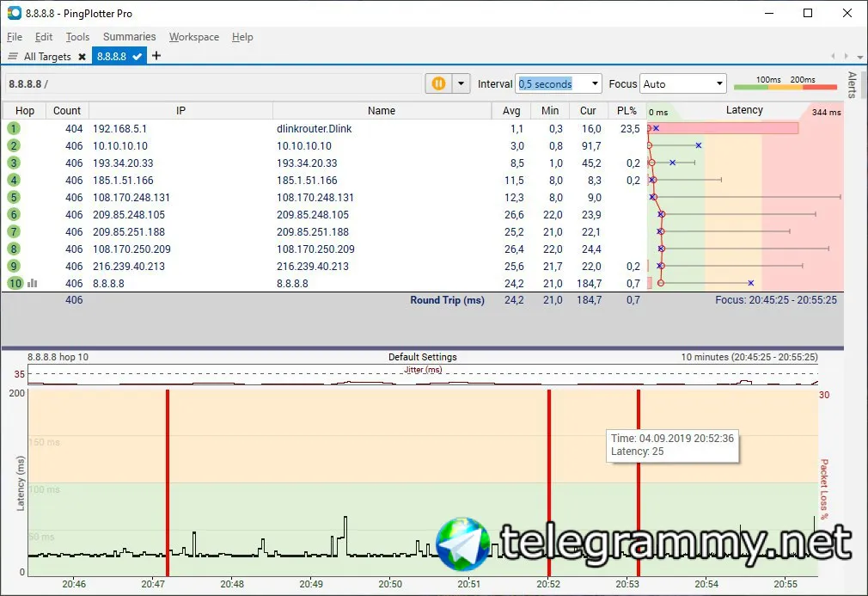This screenshot has height=596, width=868.
Task: Click IP 192.168.5.1 in hop 1
Action: 120,128
